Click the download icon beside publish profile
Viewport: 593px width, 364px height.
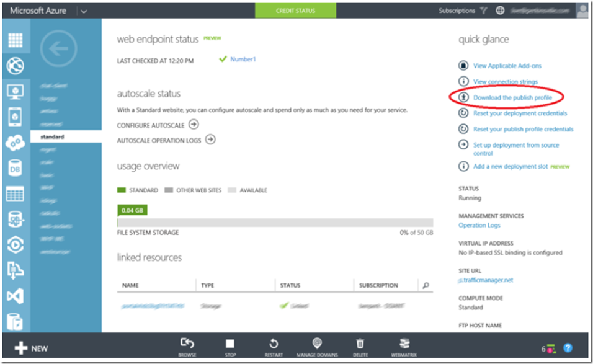point(463,97)
